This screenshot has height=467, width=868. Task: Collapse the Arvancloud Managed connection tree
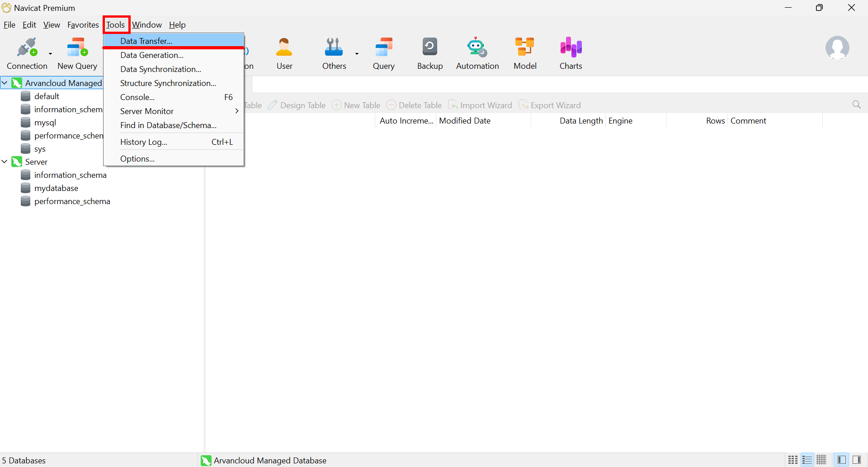point(5,83)
